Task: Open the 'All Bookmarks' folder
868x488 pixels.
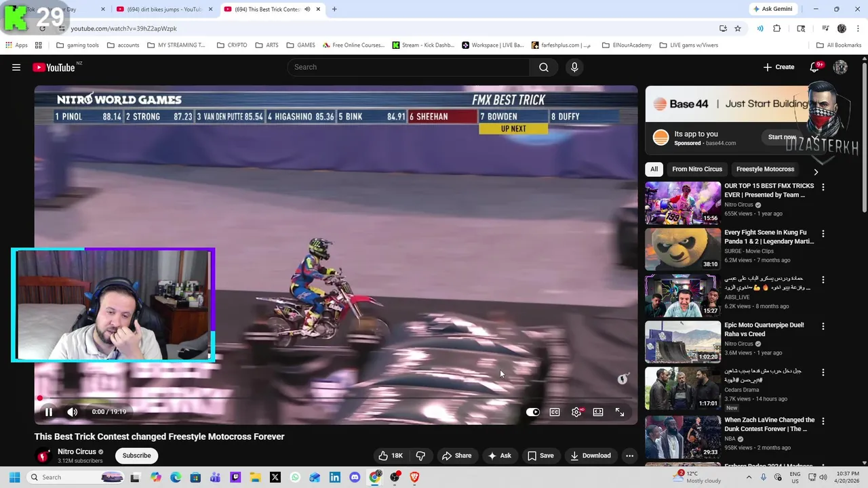Action: (x=839, y=45)
